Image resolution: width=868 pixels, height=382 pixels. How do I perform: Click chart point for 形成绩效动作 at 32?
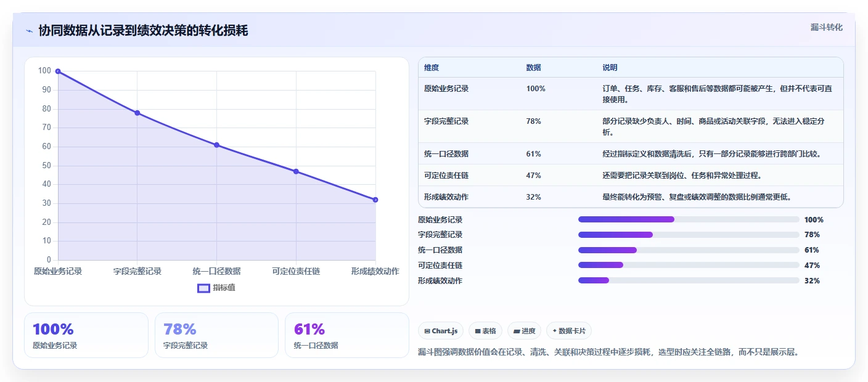pos(375,200)
